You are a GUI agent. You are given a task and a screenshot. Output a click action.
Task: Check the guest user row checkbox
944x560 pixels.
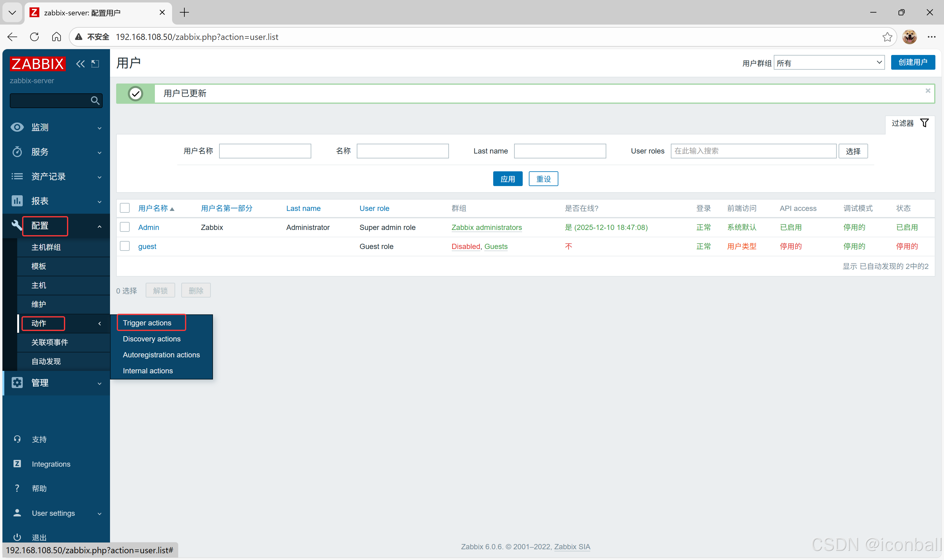(x=125, y=246)
